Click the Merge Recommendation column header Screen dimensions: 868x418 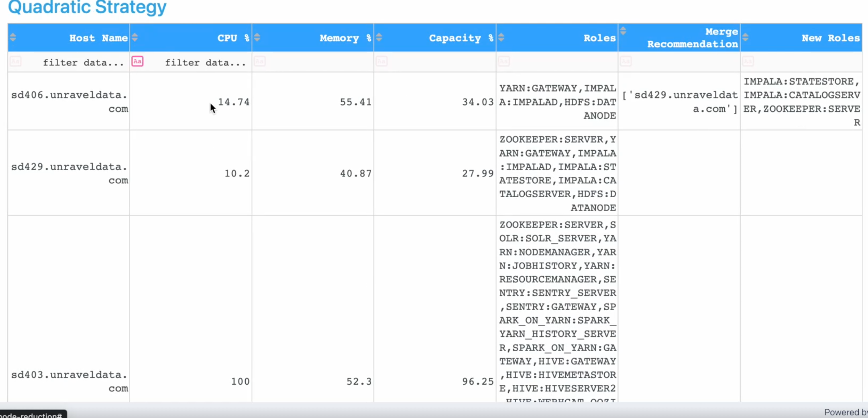click(679, 38)
